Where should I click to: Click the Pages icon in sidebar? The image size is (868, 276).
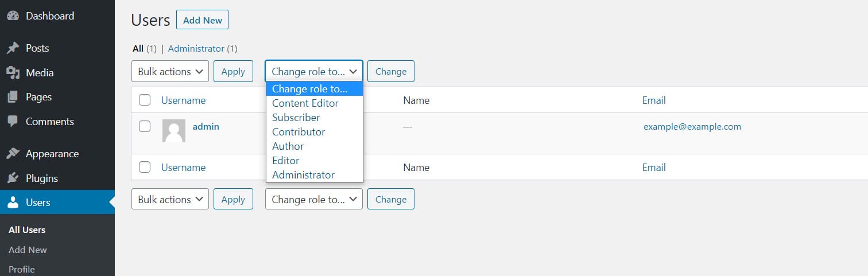[13, 97]
